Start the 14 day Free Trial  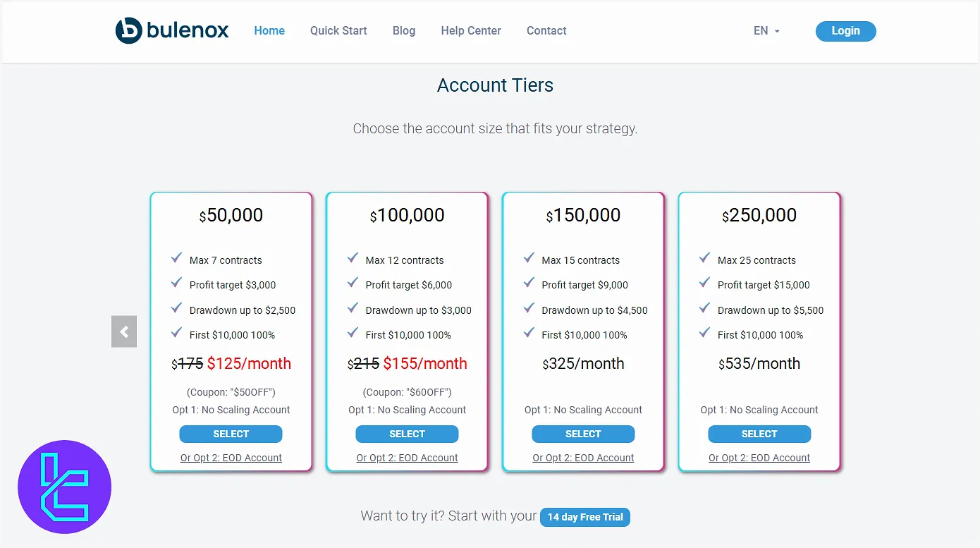click(x=585, y=517)
